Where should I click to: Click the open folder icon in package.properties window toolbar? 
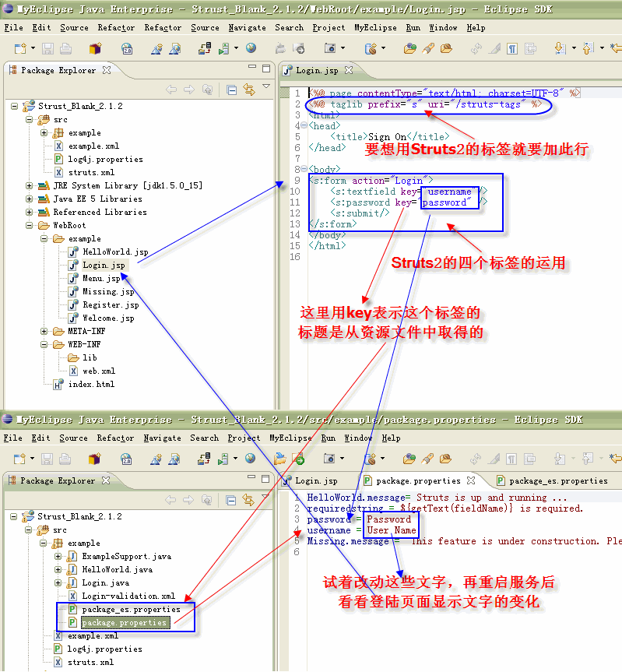280,459
